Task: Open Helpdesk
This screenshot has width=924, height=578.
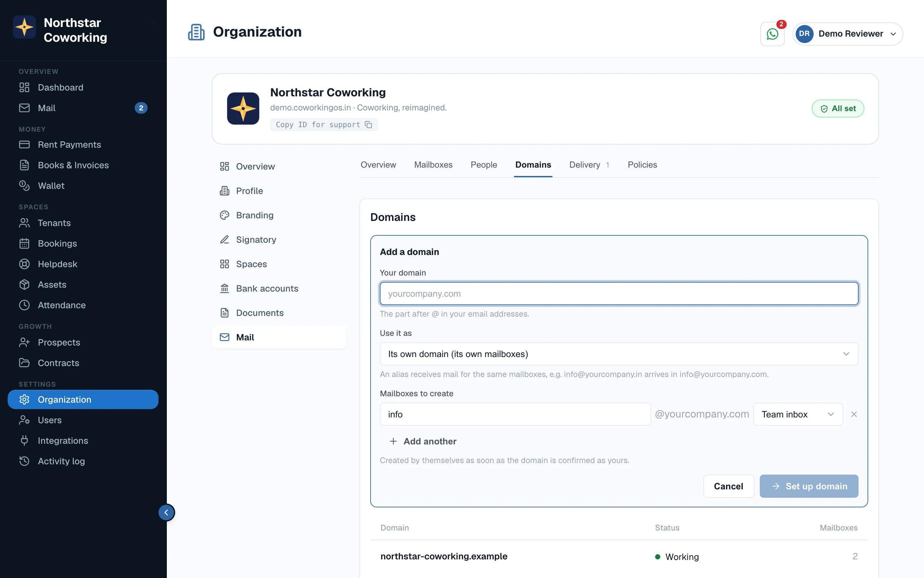Action: click(83, 264)
